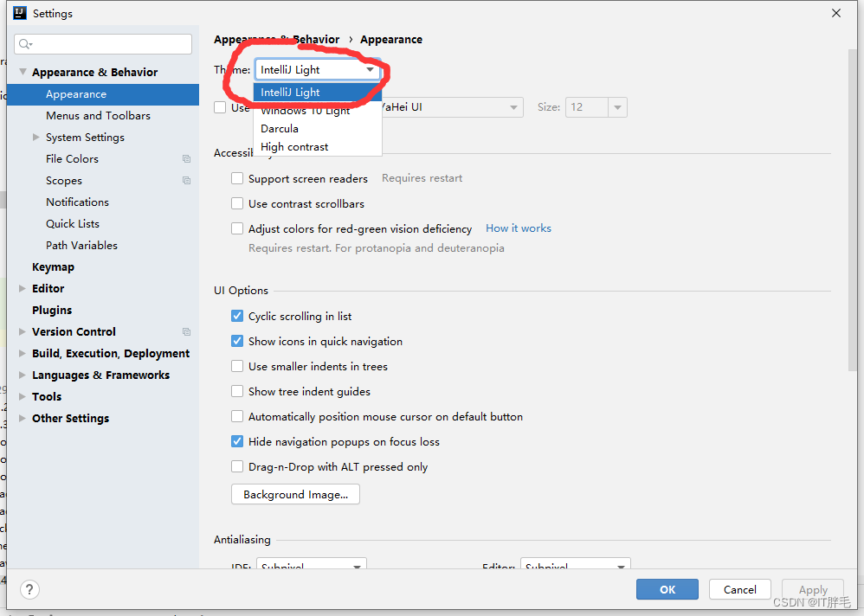Click the copy icon beside File Colors
The image size is (864, 616).
(x=186, y=159)
